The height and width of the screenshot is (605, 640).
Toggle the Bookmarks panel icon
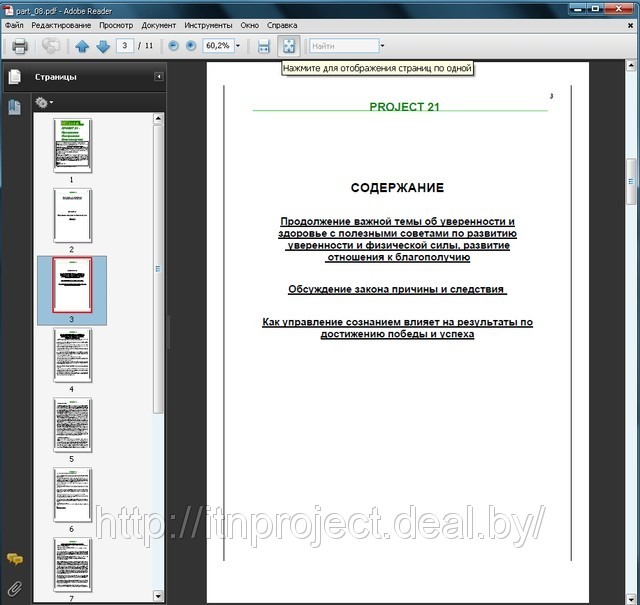[15, 107]
